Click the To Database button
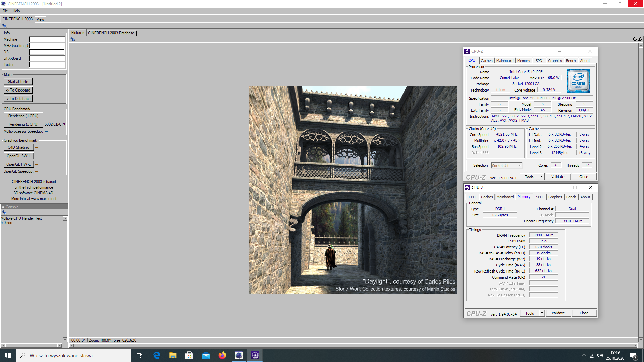644x362 pixels. (18, 99)
